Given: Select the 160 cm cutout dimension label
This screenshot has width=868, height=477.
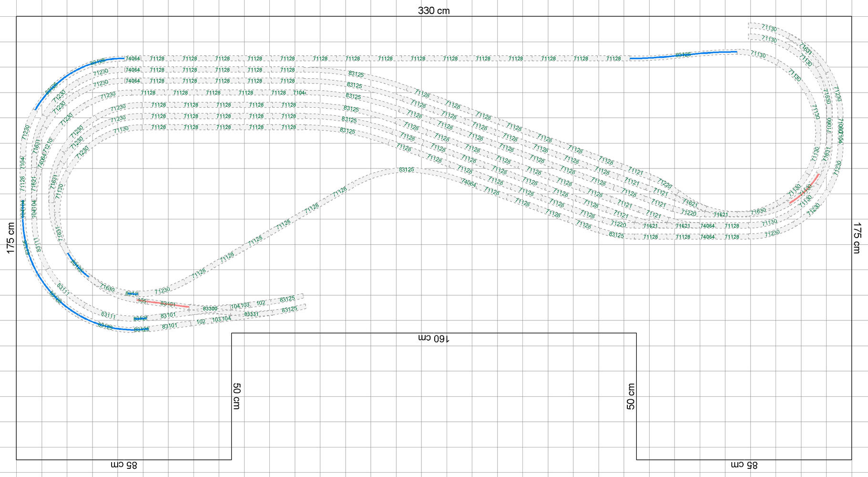Looking at the screenshot, I should point(433,338).
